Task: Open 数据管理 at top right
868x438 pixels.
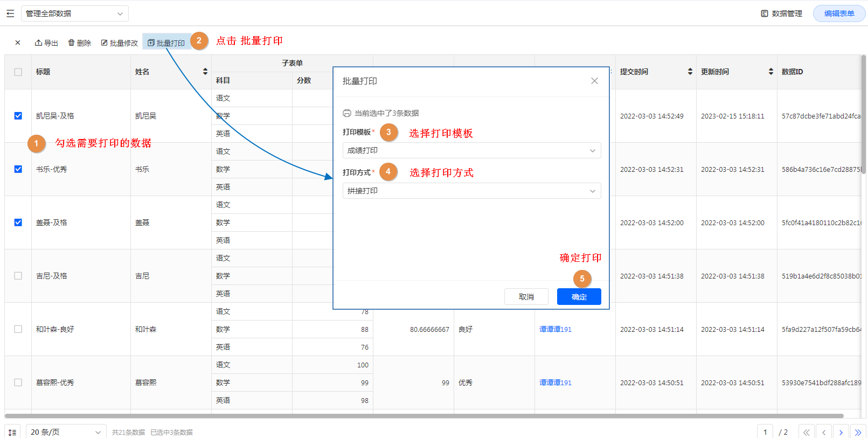Action: [781, 13]
